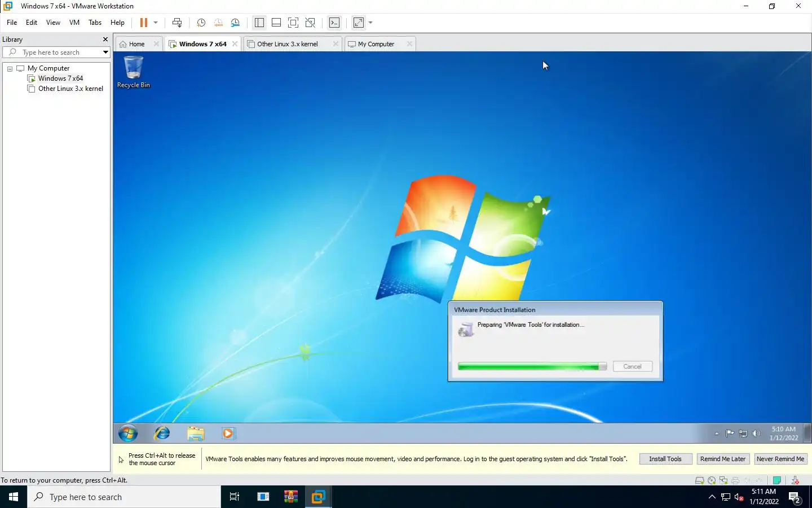Screen dimensions: 812x508
Task: Close the Other Linux 3.x kernel tab
Action: tap(336, 44)
